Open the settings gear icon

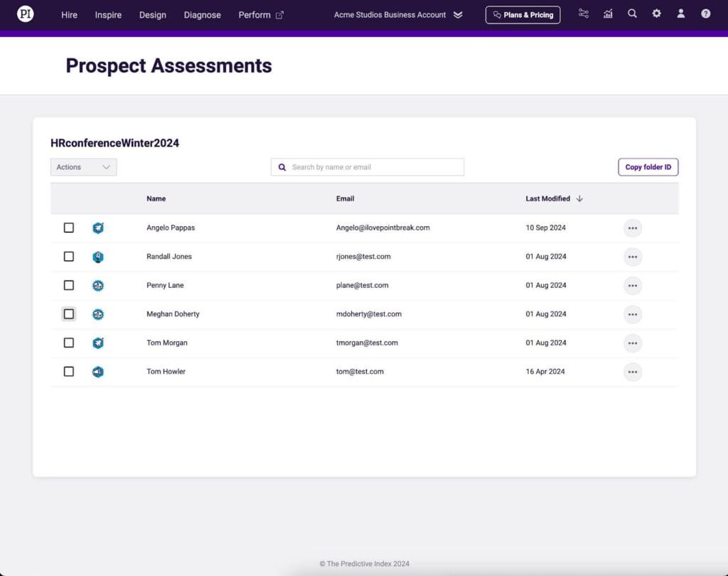(656, 14)
